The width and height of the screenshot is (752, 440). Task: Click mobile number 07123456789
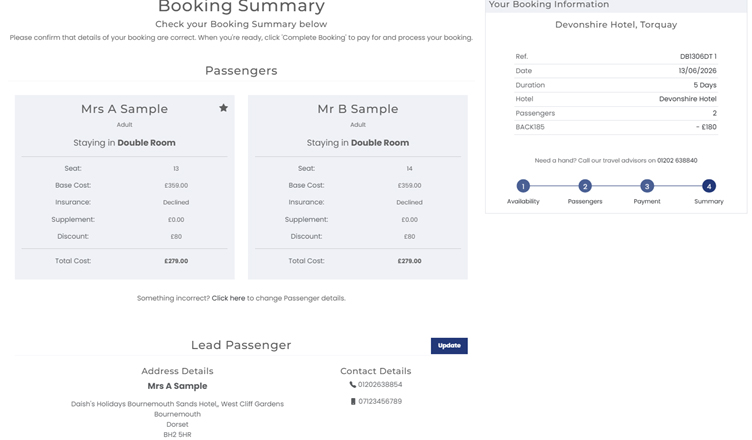click(x=380, y=401)
